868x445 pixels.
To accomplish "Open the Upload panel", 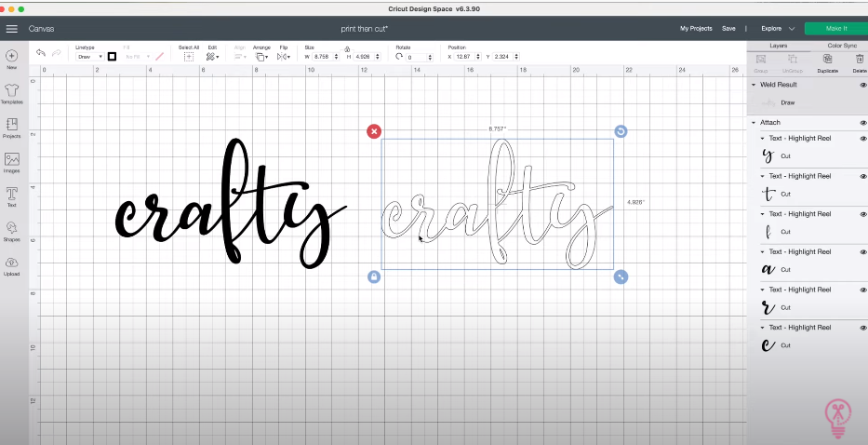I will point(11,265).
